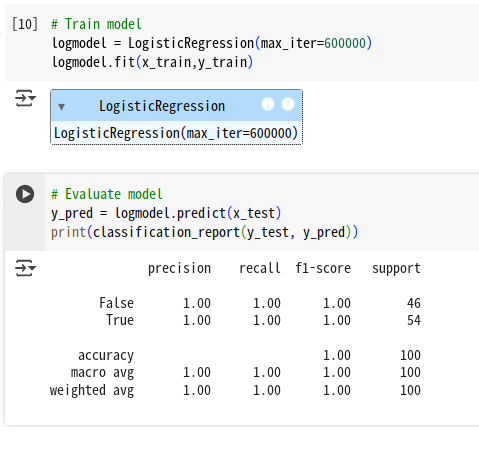Click the support value 54

[x=414, y=320]
